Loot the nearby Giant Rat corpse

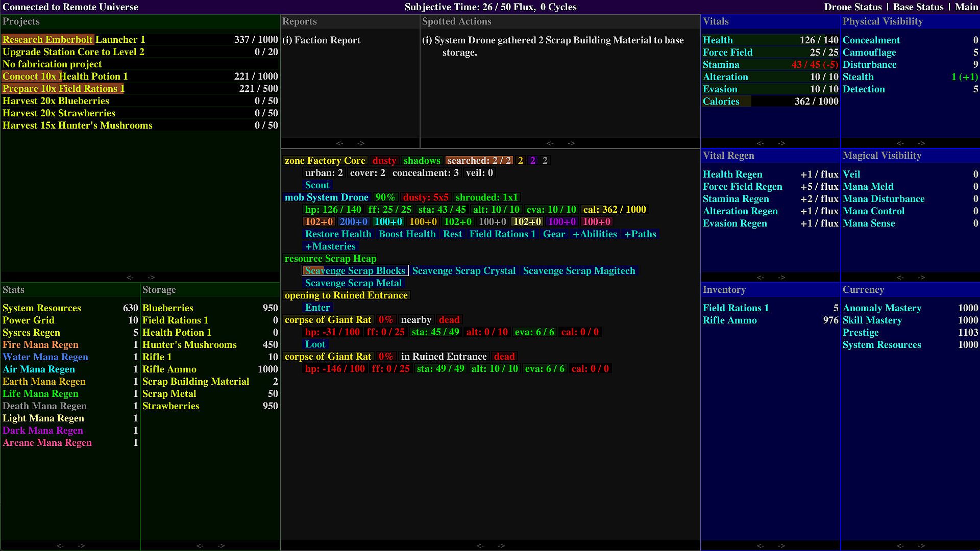pyautogui.click(x=315, y=344)
